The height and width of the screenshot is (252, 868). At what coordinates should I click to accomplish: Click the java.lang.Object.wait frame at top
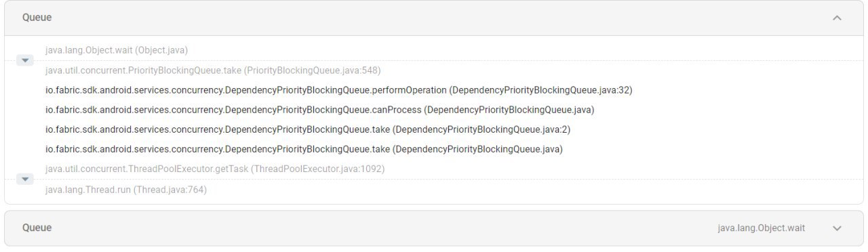pos(117,50)
